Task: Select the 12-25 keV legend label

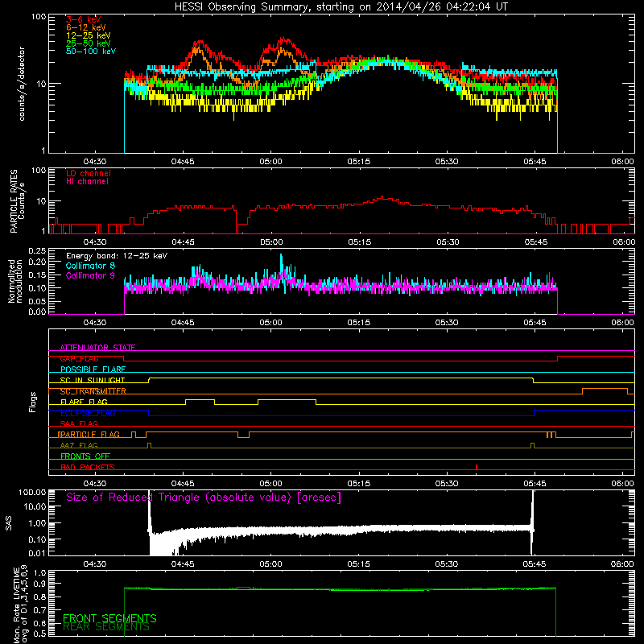Action: click(x=89, y=35)
